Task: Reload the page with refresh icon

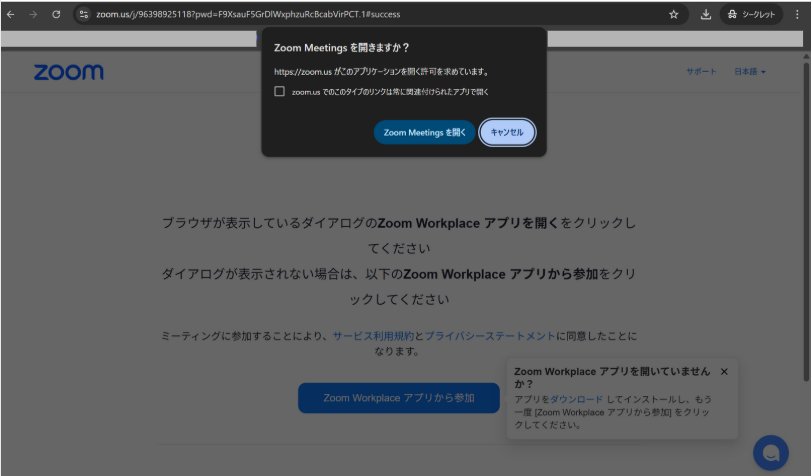Action: point(56,14)
